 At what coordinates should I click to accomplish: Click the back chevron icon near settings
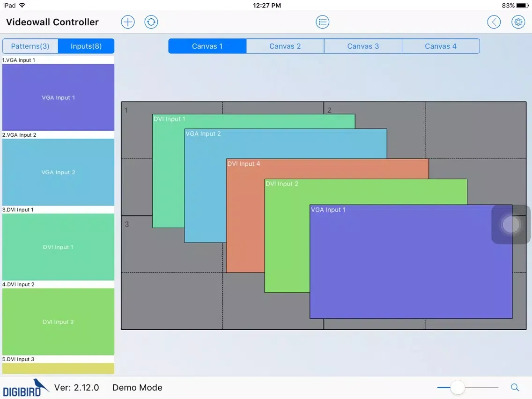[494, 22]
